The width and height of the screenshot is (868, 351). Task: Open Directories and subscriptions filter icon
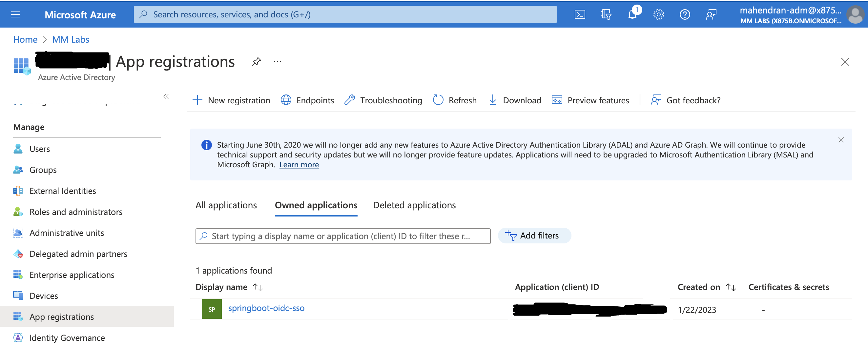pyautogui.click(x=606, y=14)
